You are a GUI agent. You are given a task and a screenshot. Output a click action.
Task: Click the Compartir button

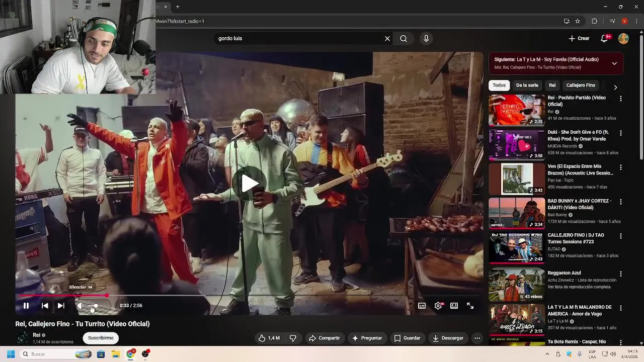click(325, 338)
